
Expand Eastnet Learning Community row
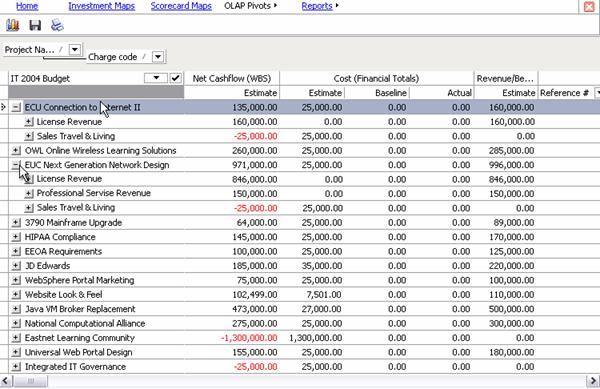[x=16, y=338]
